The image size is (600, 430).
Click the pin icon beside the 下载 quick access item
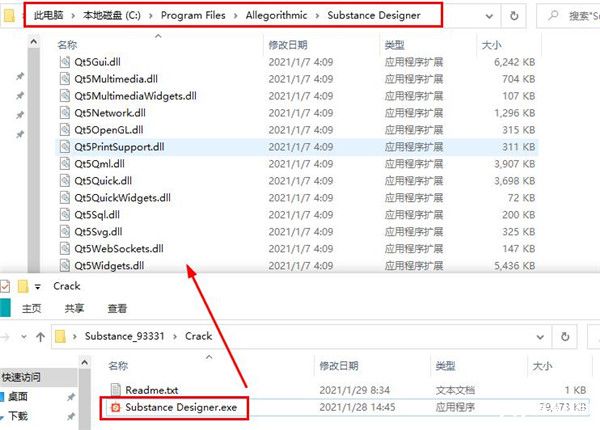70,416
